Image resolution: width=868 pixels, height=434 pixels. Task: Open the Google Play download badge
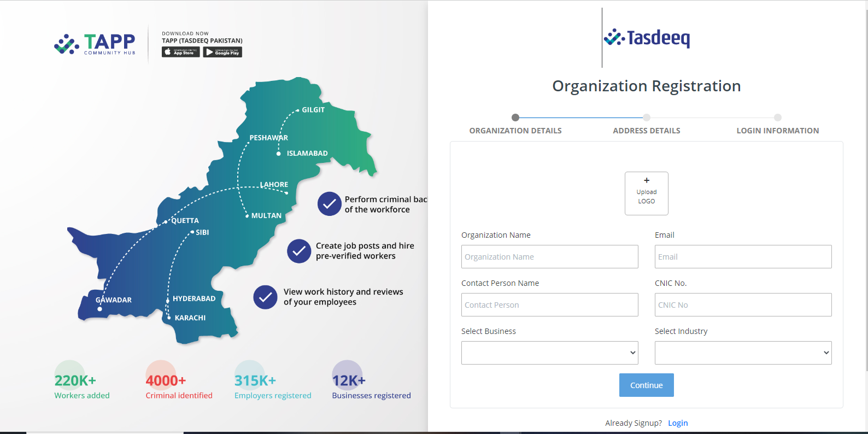click(222, 52)
